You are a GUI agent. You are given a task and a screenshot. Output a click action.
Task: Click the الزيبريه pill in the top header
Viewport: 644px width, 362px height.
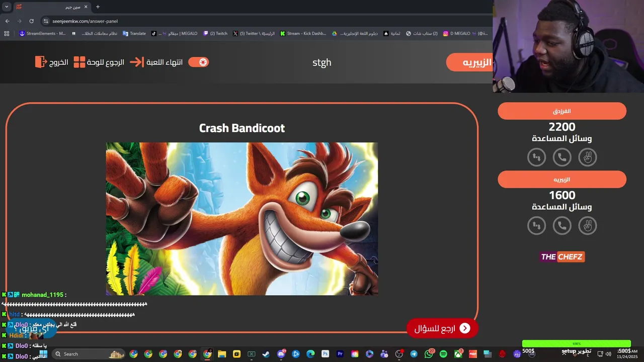point(470,62)
